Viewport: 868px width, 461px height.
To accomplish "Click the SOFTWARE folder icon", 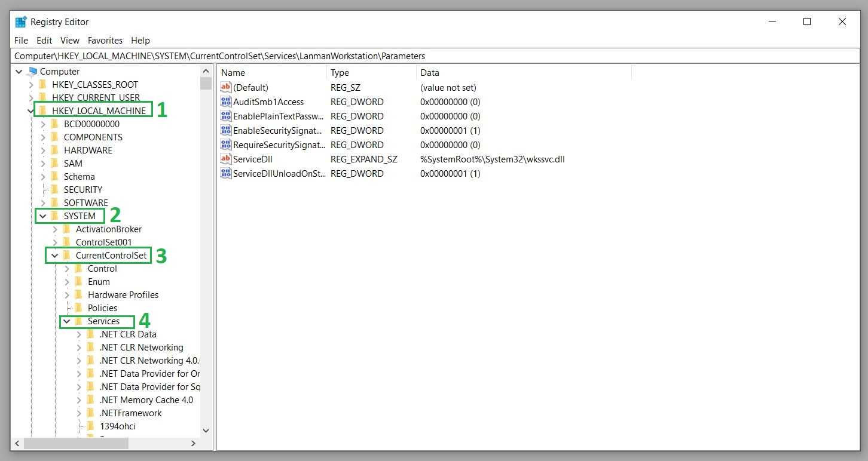I will 55,203.
